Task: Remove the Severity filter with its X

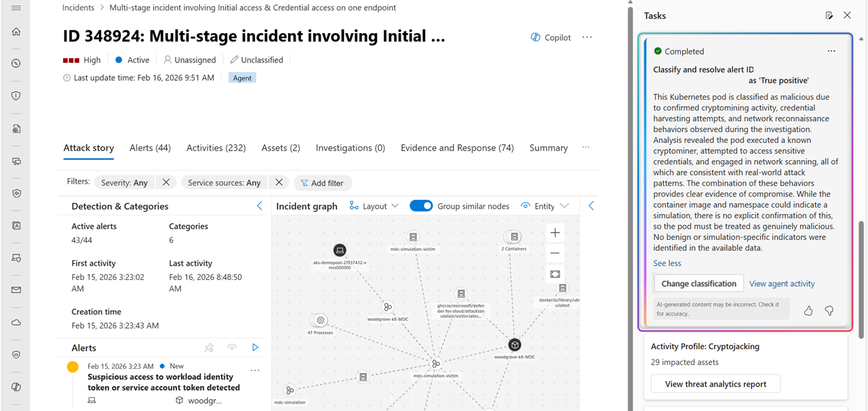Action: [165, 182]
